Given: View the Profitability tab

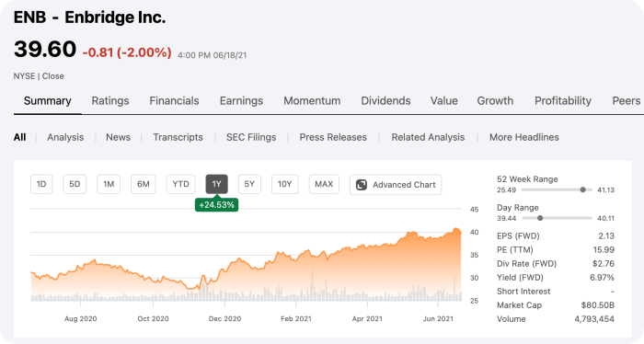Looking at the screenshot, I should pos(563,101).
